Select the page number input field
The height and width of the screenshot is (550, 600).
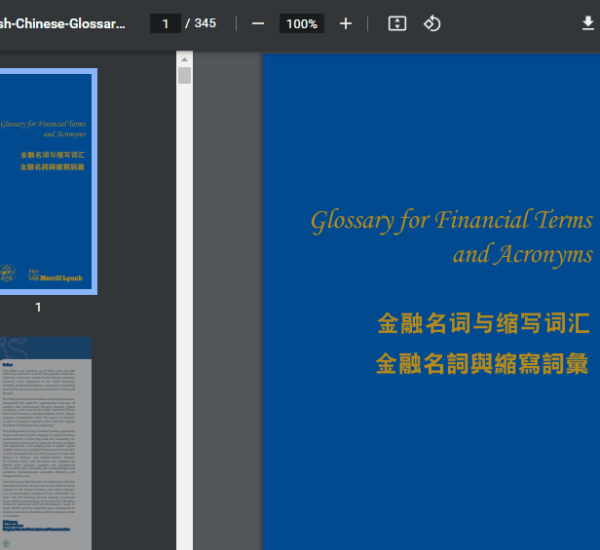pos(165,24)
